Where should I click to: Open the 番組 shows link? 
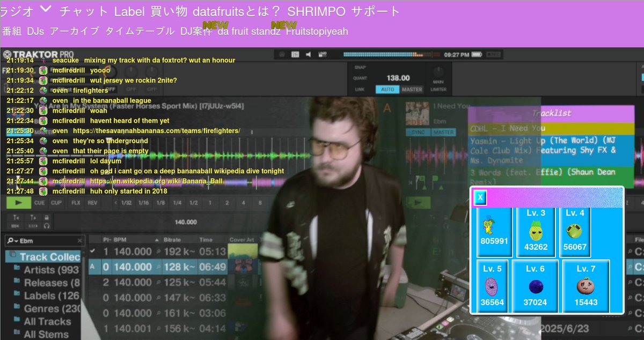coord(11,31)
